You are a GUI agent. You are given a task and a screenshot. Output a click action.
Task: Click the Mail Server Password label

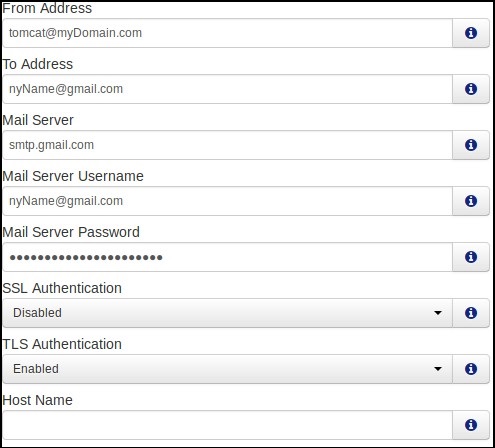(x=71, y=232)
